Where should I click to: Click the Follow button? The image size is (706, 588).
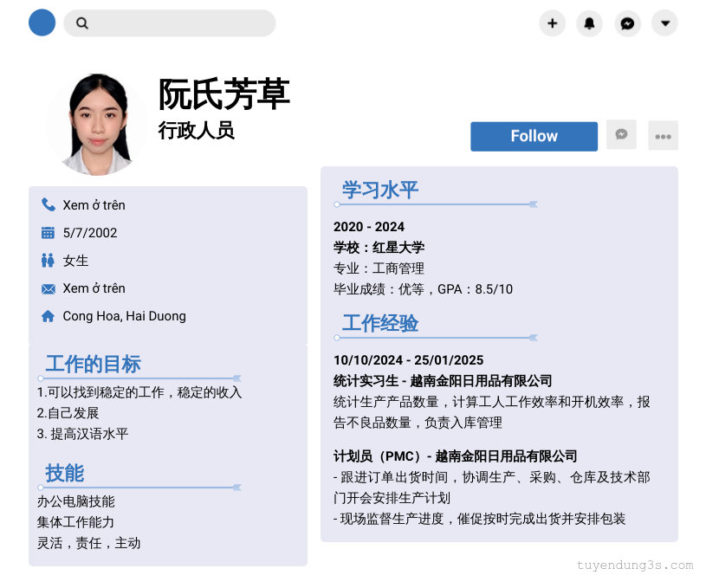point(534,137)
